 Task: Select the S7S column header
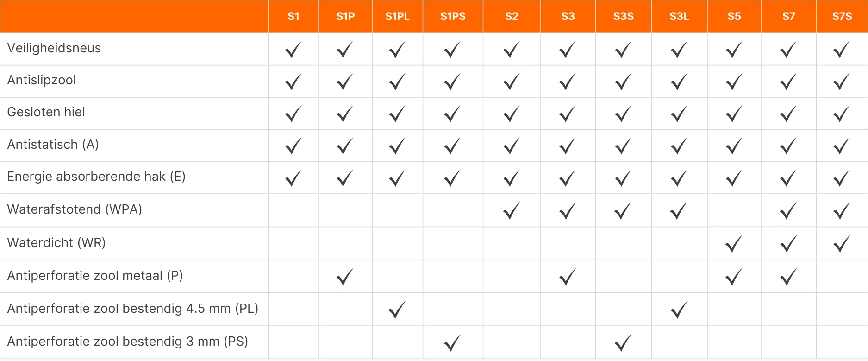point(842,17)
